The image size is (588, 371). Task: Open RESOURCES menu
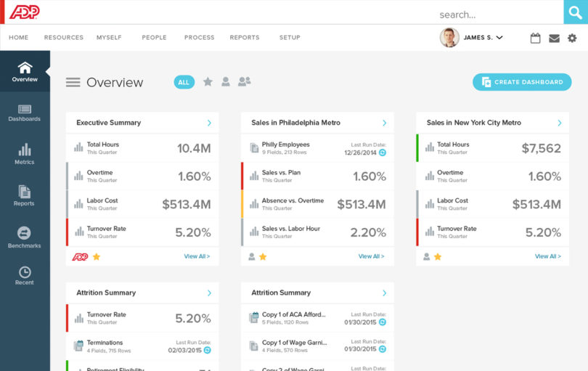64,38
